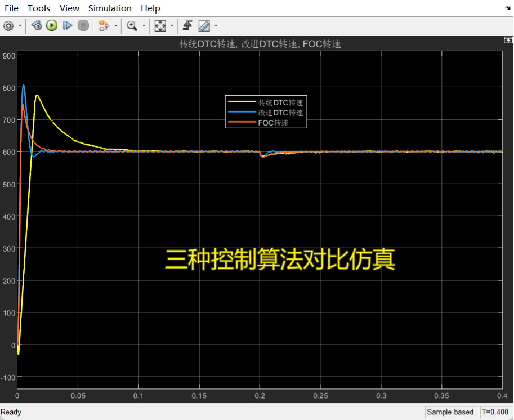Click the highlight Simulink block icon

pyautogui.click(x=104, y=25)
